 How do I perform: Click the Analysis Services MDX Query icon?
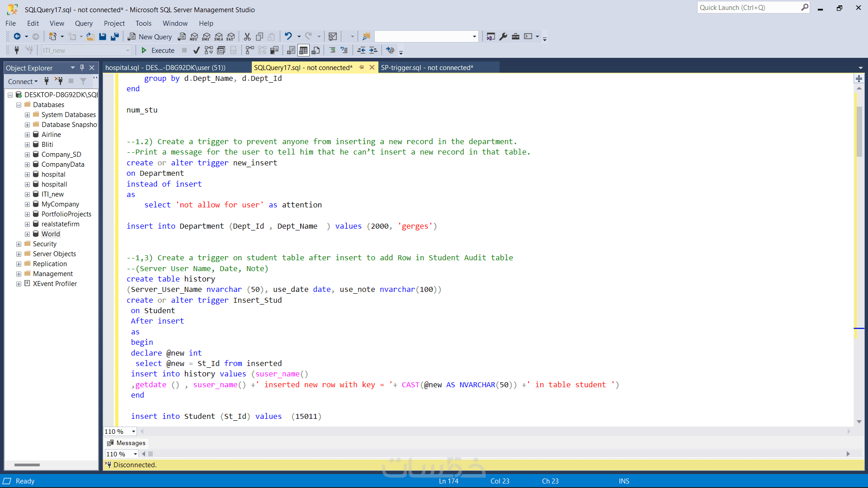(194, 37)
